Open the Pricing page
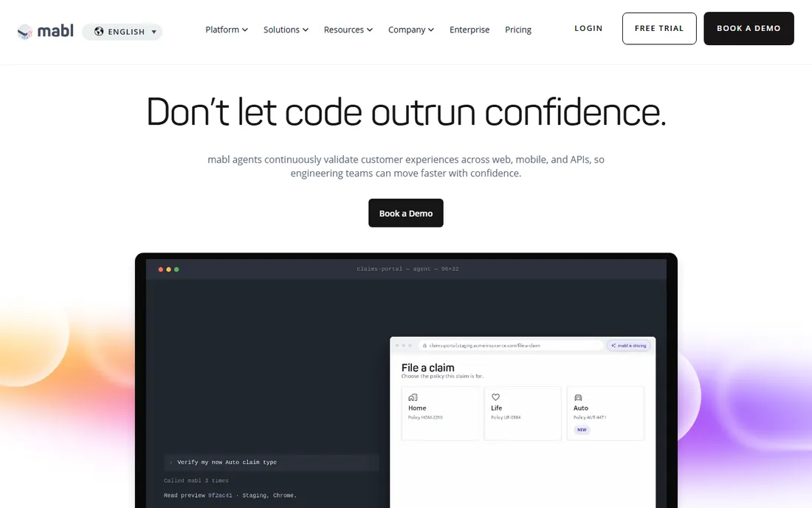 point(518,30)
